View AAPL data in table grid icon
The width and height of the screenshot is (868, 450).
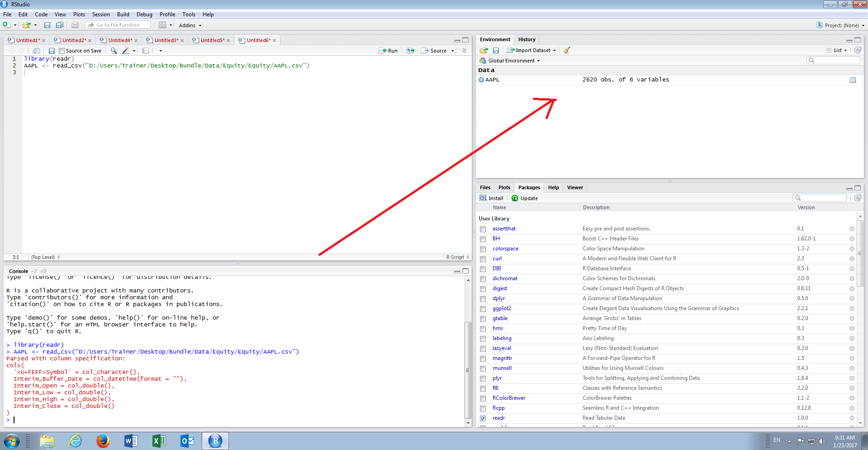click(853, 80)
